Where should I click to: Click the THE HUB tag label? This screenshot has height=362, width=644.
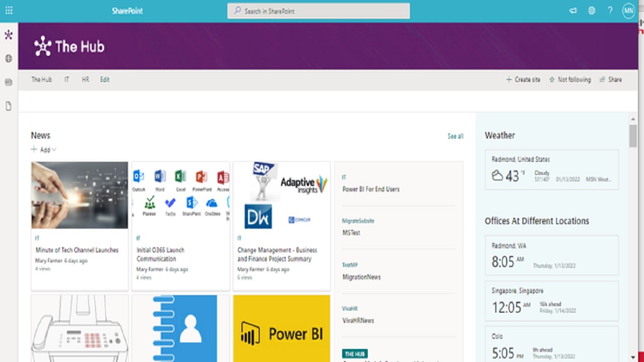click(355, 354)
